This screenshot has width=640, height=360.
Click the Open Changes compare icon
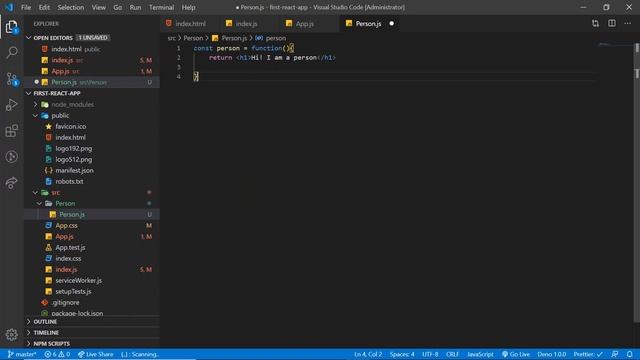(595, 24)
